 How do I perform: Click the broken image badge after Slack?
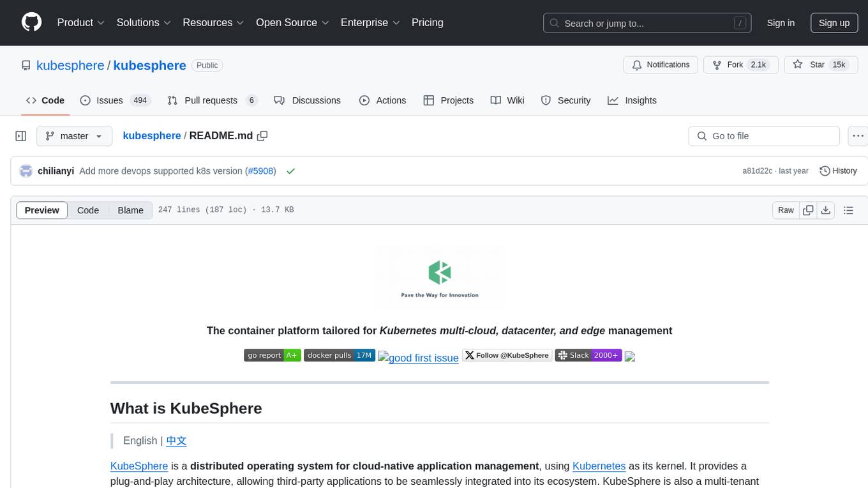[630, 356]
